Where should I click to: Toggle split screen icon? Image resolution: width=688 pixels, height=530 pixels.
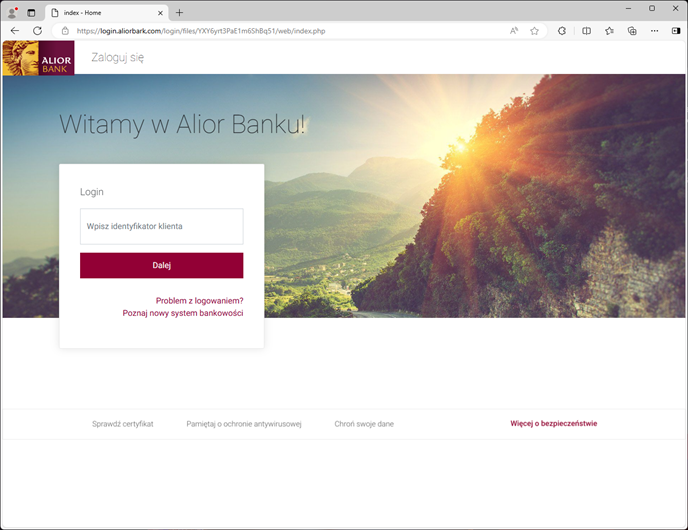coord(586,31)
